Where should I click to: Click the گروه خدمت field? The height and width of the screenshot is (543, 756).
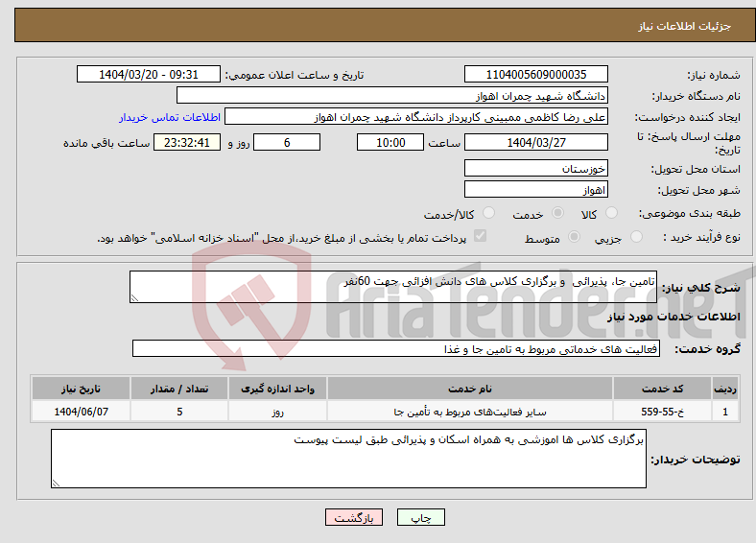click(x=396, y=348)
